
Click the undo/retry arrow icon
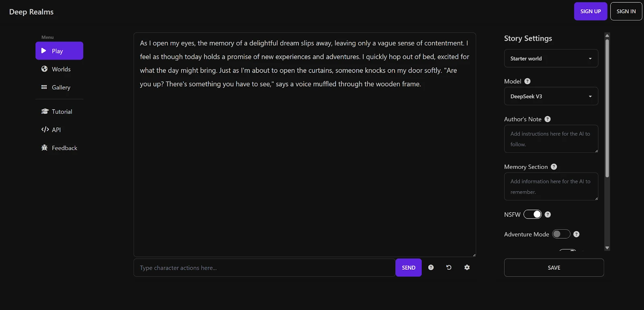click(x=449, y=267)
